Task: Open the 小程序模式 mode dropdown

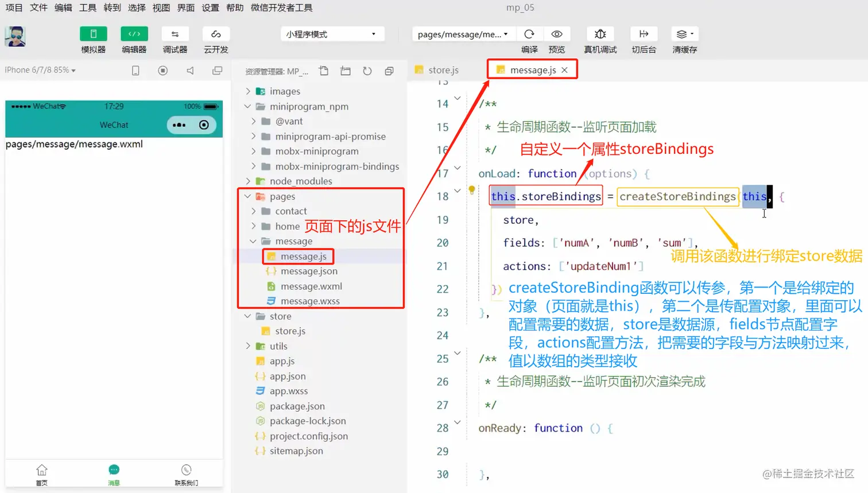Action: point(332,34)
